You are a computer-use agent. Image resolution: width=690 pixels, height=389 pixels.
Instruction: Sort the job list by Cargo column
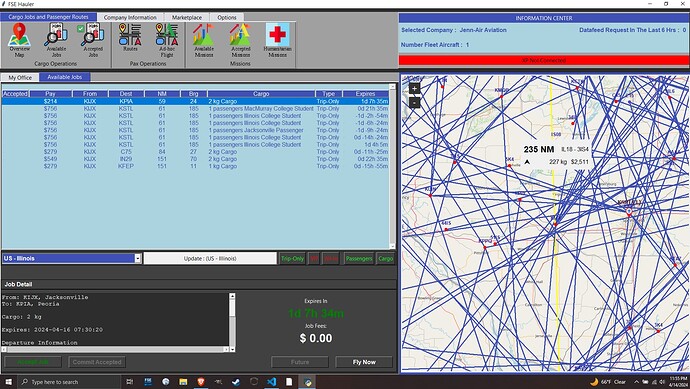pos(261,94)
